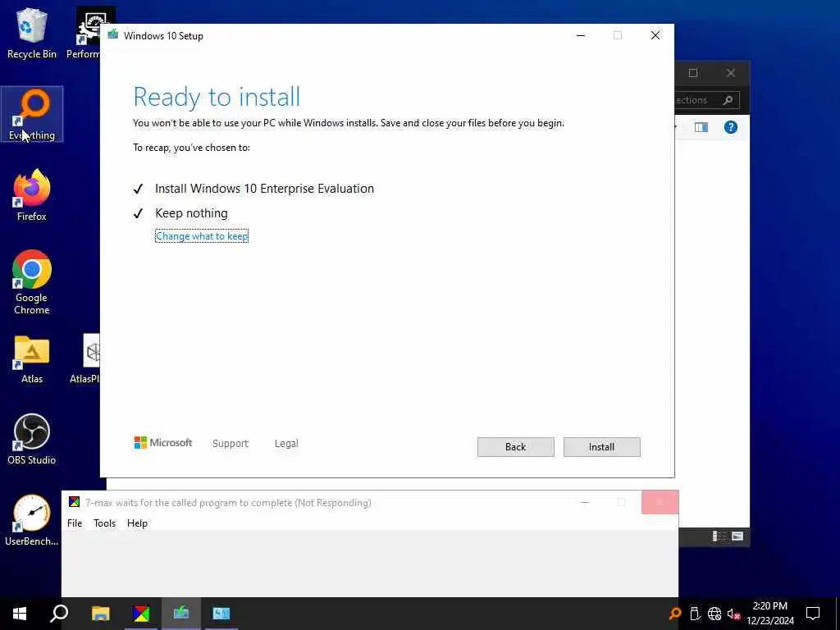The height and width of the screenshot is (630, 840).
Task: Launch Google Chrome from the desktop
Action: tap(32, 282)
